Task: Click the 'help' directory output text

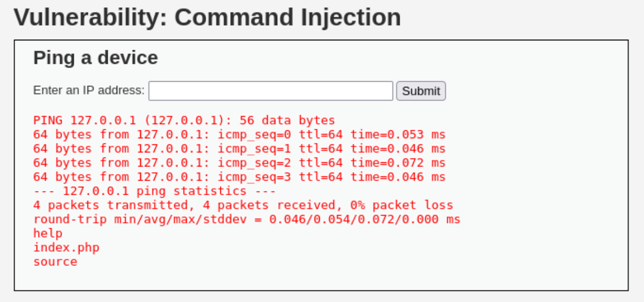Action: click(48, 233)
